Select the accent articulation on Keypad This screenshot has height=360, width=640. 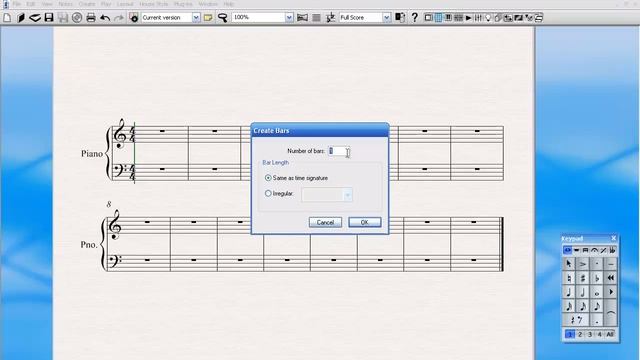[x=582, y=264]
